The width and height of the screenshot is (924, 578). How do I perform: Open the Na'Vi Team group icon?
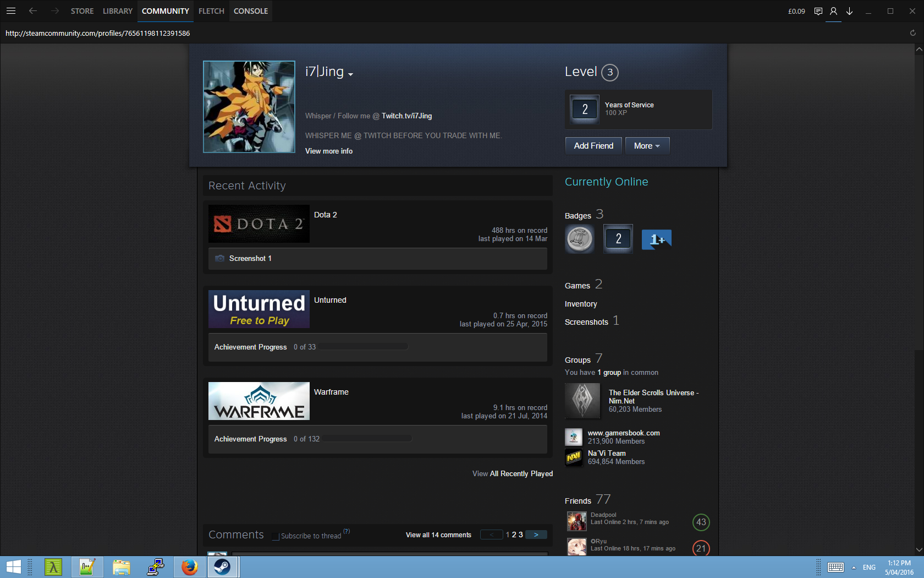pos(574,457)
